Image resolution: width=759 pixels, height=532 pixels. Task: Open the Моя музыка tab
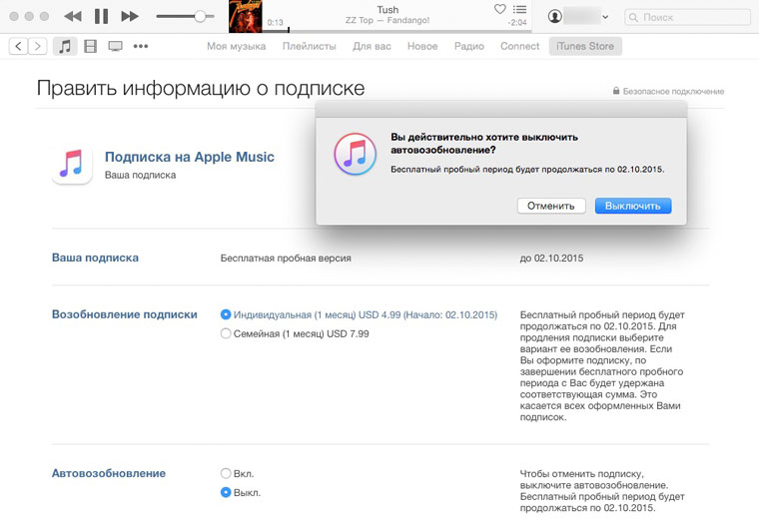(237, 47)
